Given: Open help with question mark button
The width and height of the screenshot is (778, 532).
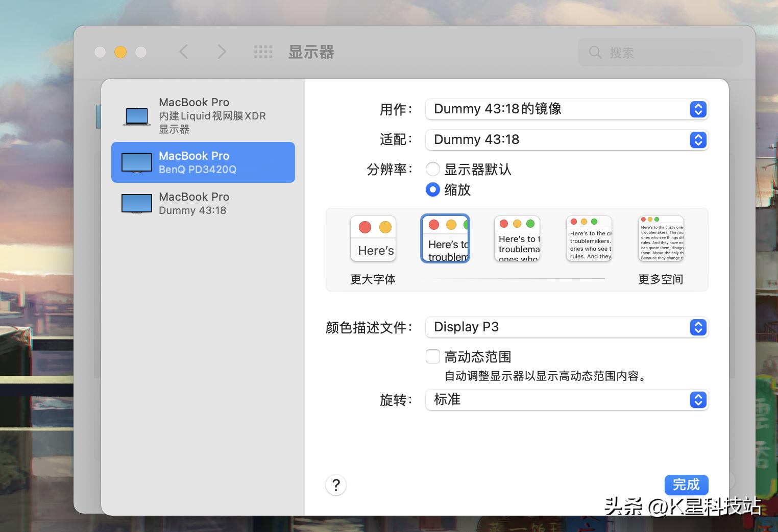Looking at the screenshot, I should pyautogui.click(x=336, y=485).
